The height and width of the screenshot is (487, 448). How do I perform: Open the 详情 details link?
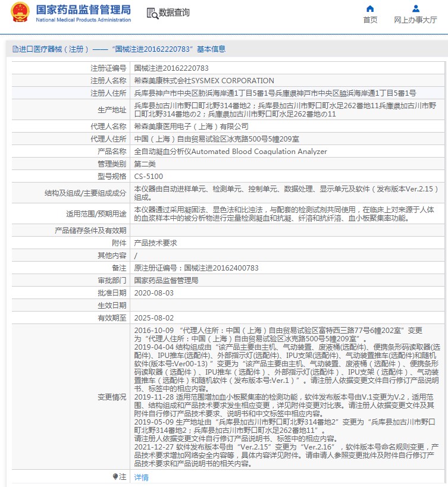141,477
